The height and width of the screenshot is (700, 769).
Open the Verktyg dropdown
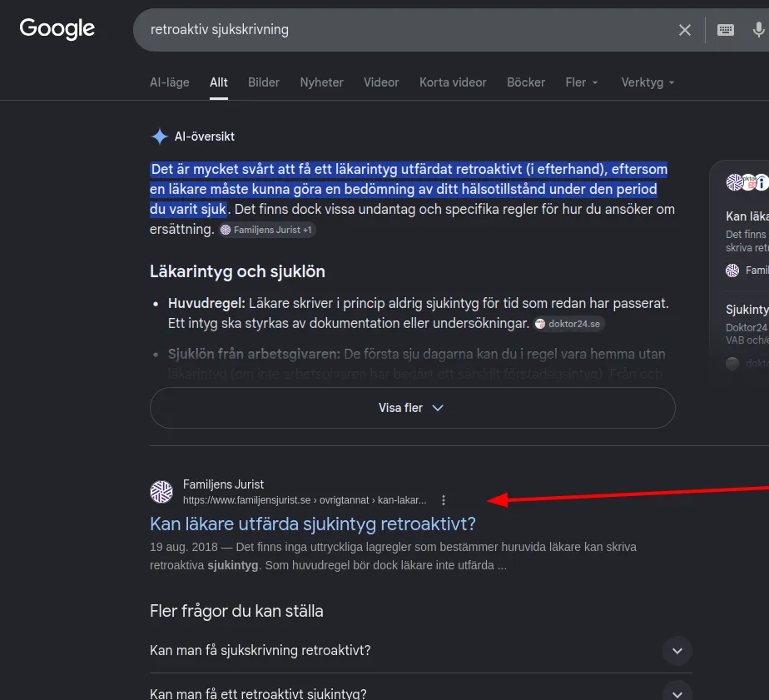coord(647,82)
